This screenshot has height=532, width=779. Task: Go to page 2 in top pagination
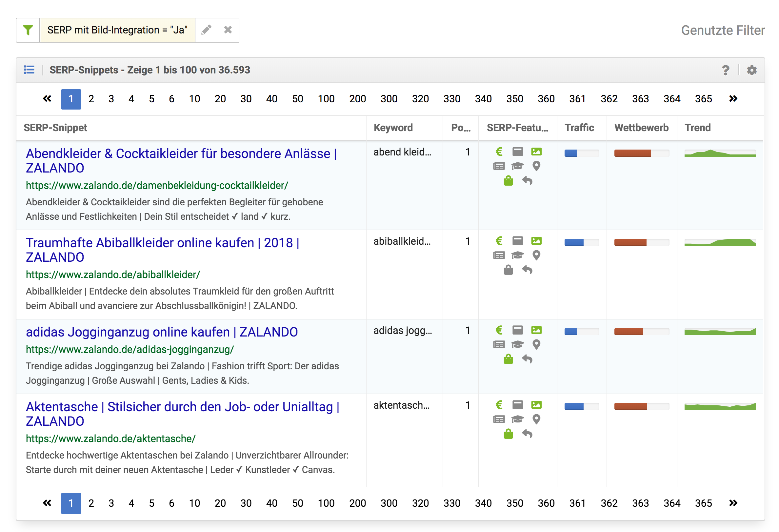coord(91,99)
